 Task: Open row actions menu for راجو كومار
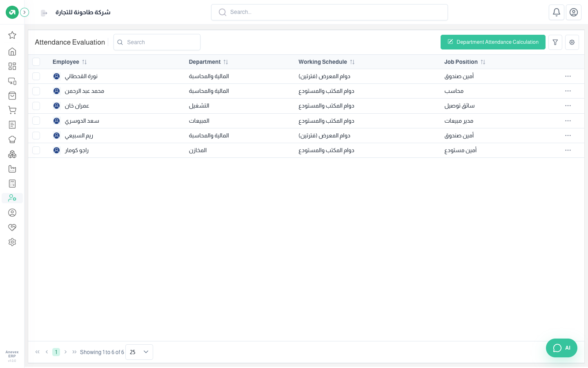[x=568, y=150]
